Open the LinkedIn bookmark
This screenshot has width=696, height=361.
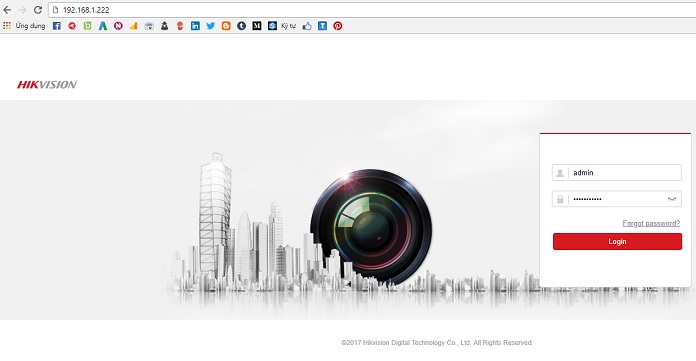click(195, 26)
